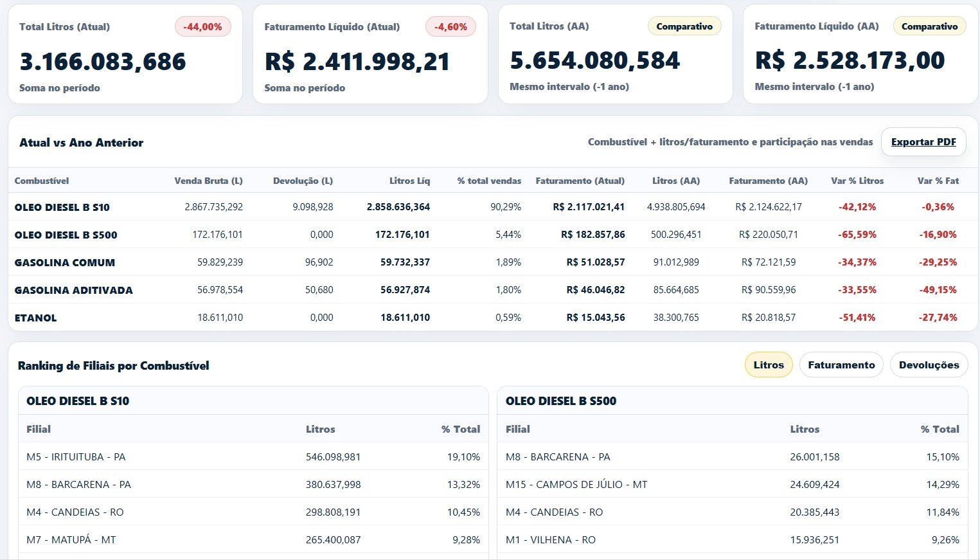Image resolution: width=980 pixels, height=560 pixels.
Task: Select the GASOLINA COMUM row
Action: tap(65, 262)
